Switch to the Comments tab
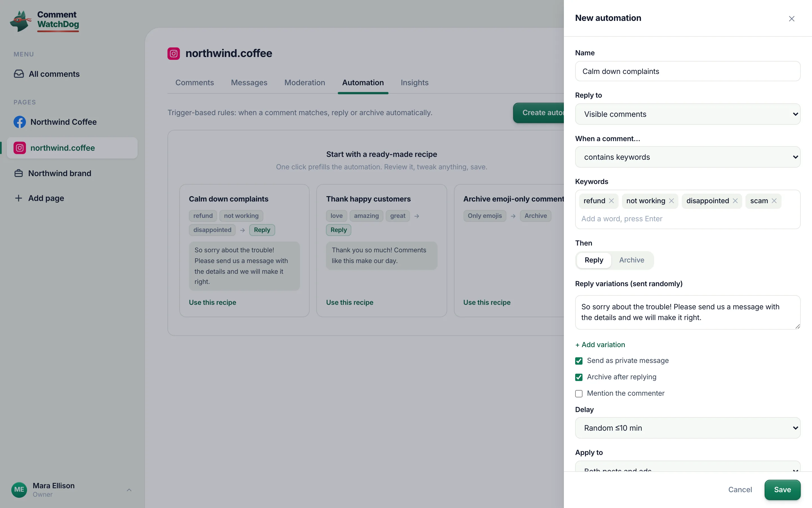 pos(195,83)
